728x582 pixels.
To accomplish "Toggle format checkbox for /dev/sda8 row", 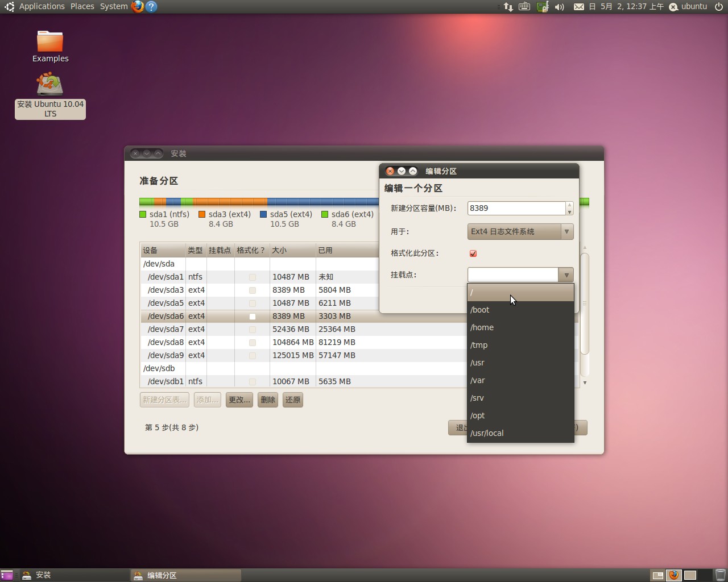I will pos(253,343).
